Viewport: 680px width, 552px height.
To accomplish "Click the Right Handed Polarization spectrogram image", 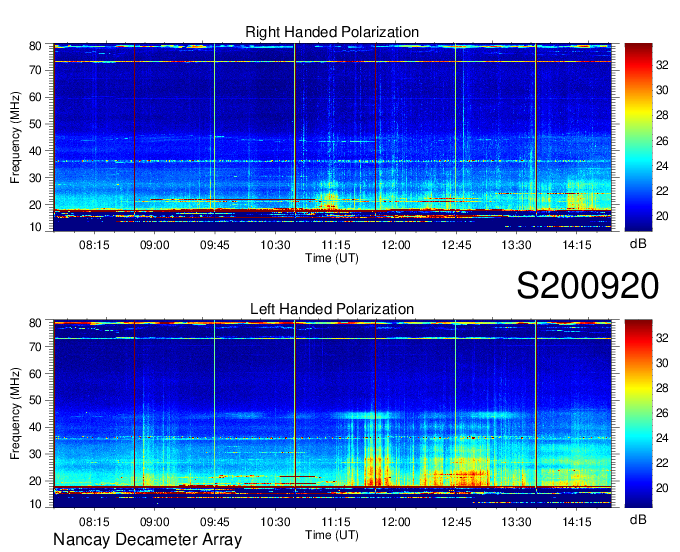I will [x=332, y=137].
